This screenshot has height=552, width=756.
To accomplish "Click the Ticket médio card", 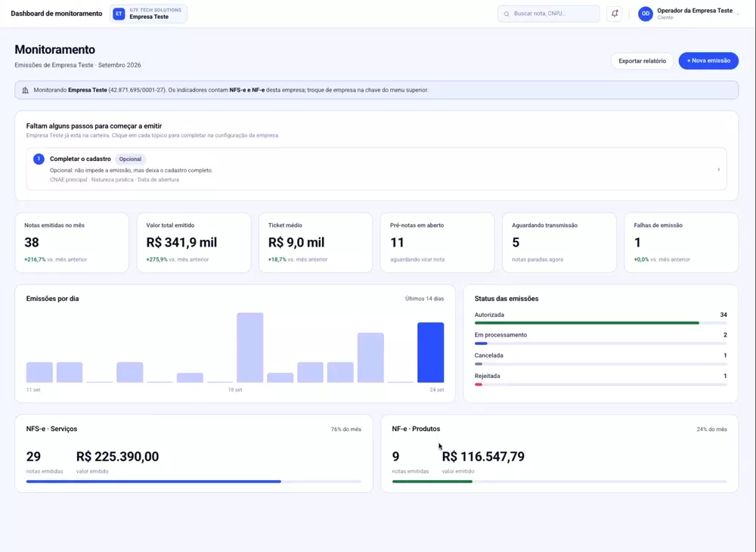I will [x=316, y=243].
